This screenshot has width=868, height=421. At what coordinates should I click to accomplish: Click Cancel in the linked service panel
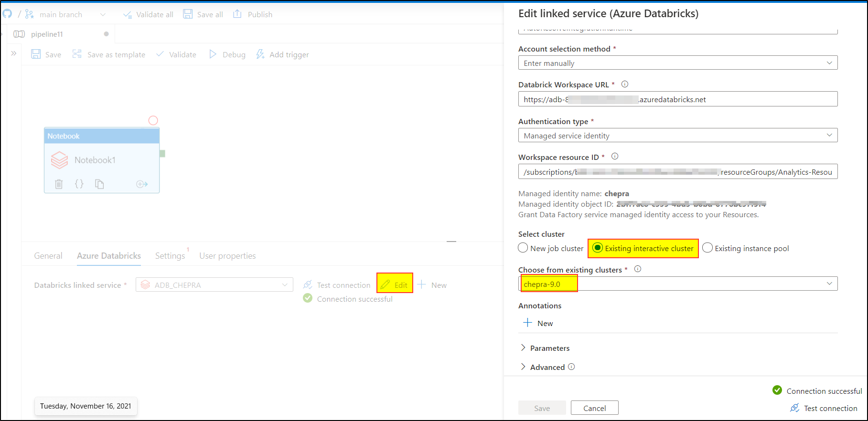pos(595,408)
